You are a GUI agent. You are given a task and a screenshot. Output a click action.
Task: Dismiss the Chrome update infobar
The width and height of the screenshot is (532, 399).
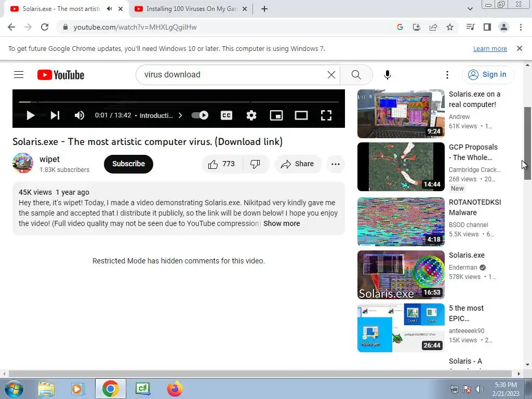(520, 48)
